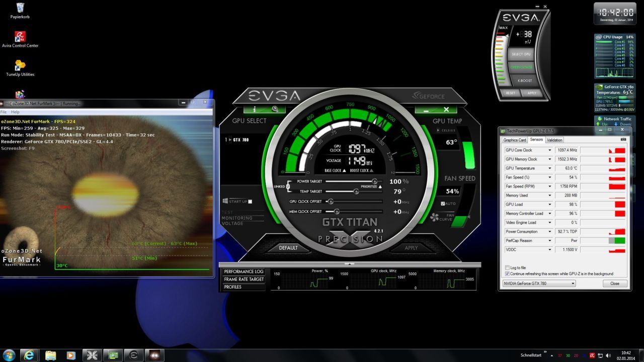The height and width of the screenshot is (362, 644).
Task: Toggle the Linked power/temp target checkbox
Action: coord(288,187)
